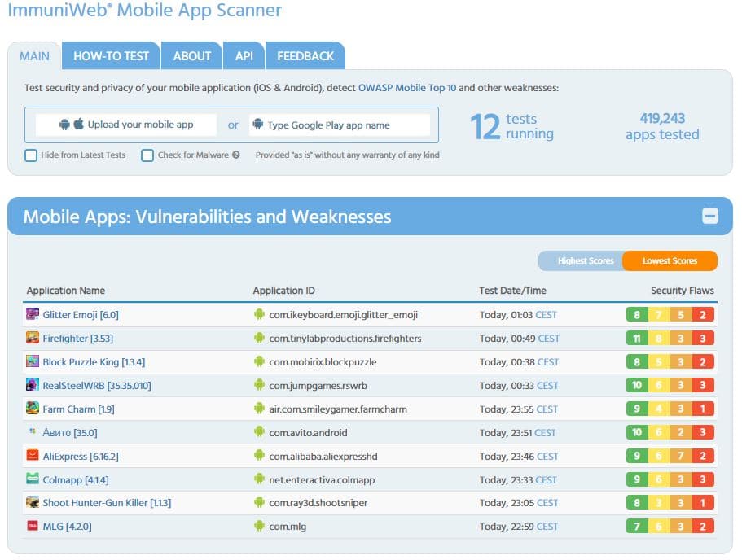Click Android icon beside net.enteractiva.colmapp

[259, 479]
